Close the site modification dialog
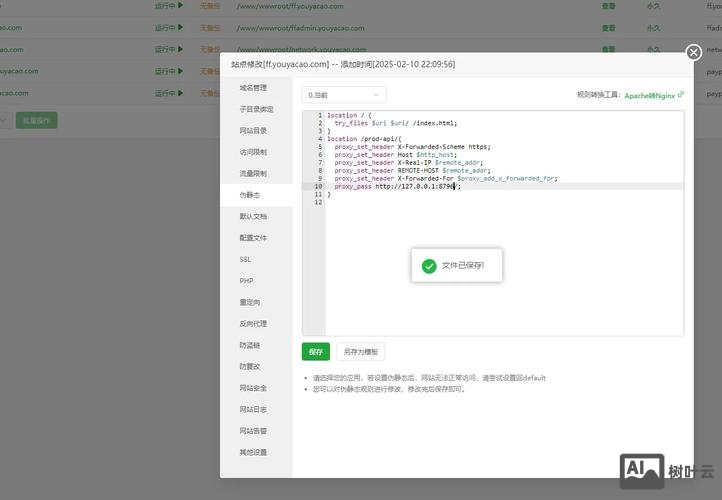722x500 pixels. pyautogui.click(x=693, y=52)
